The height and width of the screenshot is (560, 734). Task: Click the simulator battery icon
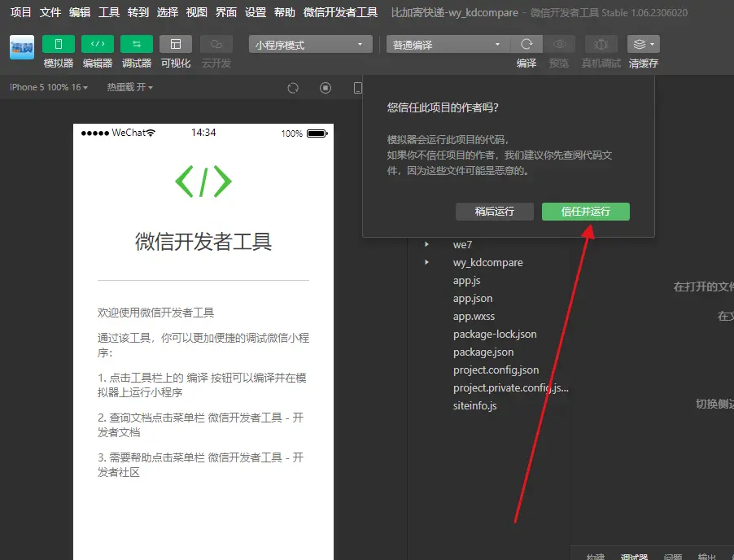pos(317,133)
